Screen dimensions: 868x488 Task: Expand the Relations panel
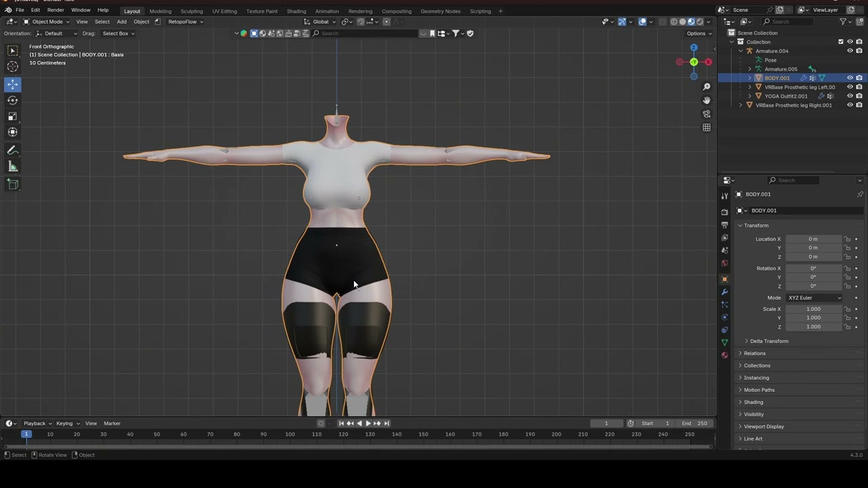(x=754, y=353)
